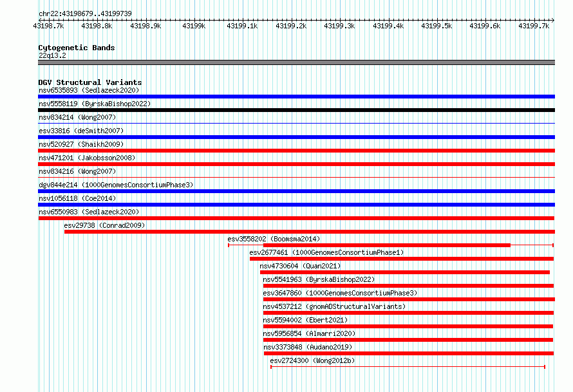Open dgv844e214 (1000GenomesConsortiumPhase3) label
The image size is (573, 392).
[x=116, y=185]
